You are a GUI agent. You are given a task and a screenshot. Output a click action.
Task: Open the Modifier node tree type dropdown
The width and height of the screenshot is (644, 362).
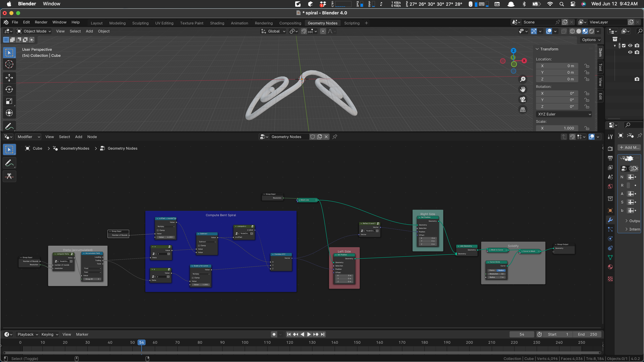[28, 137]
